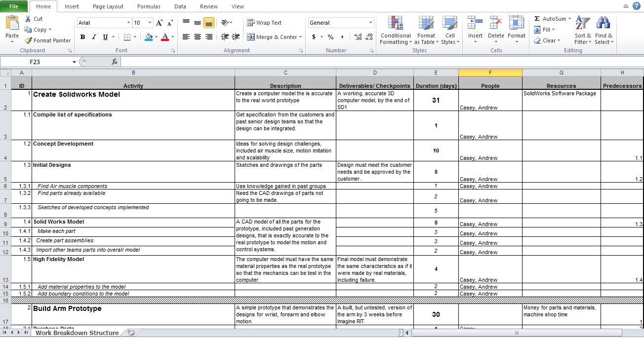Open the Copy dropdown arrow
Screen dimensions: 644x340
point(51,30)
